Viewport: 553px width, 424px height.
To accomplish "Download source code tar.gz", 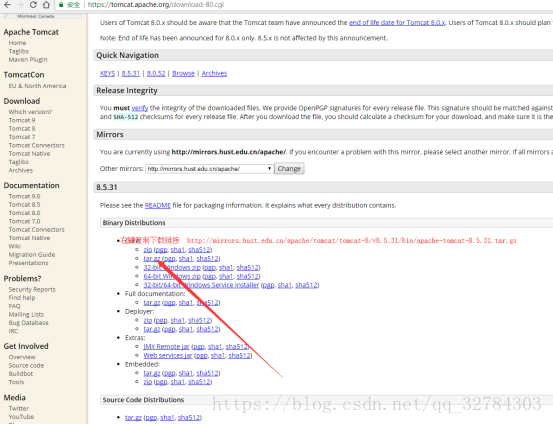I will (133, 418).
